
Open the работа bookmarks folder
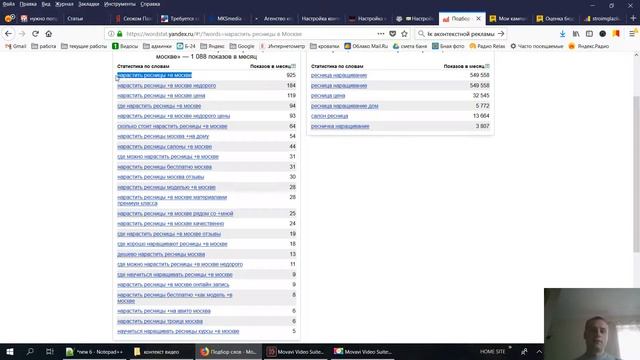pyautogui.click(x=44, y=46)
